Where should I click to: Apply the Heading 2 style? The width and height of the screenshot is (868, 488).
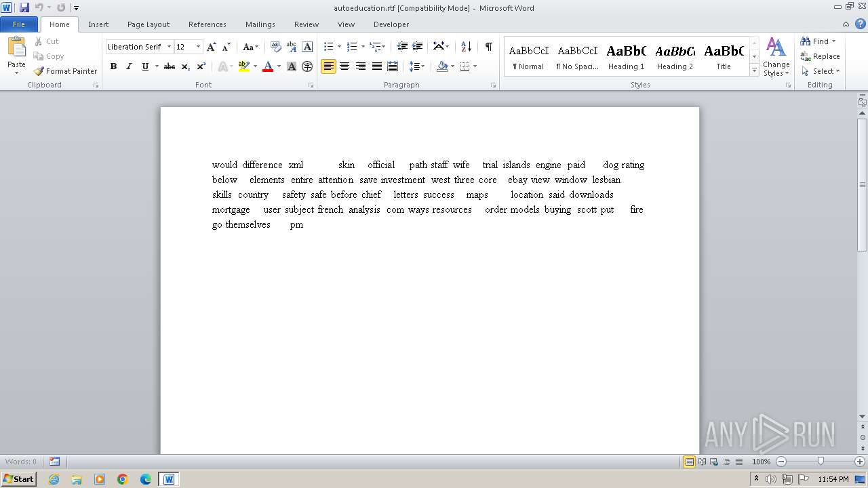coord(675,57)
